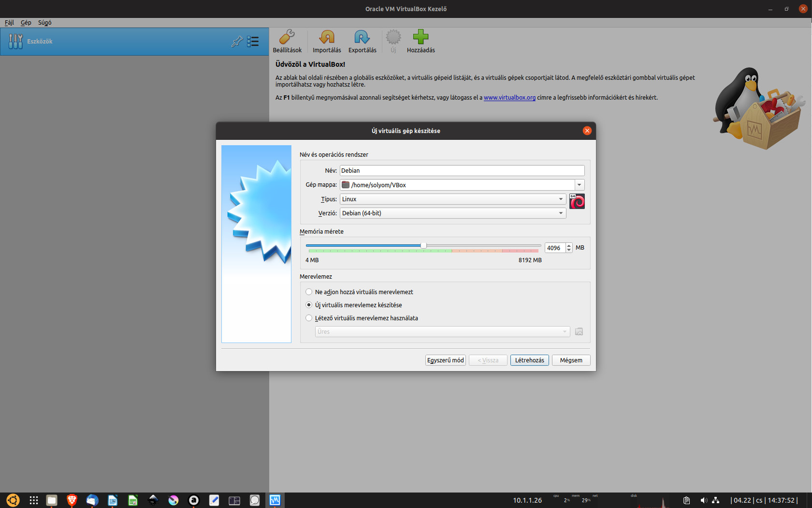Open the Gép menu
This screenshot has height=508, width=812.
(26, 22)
